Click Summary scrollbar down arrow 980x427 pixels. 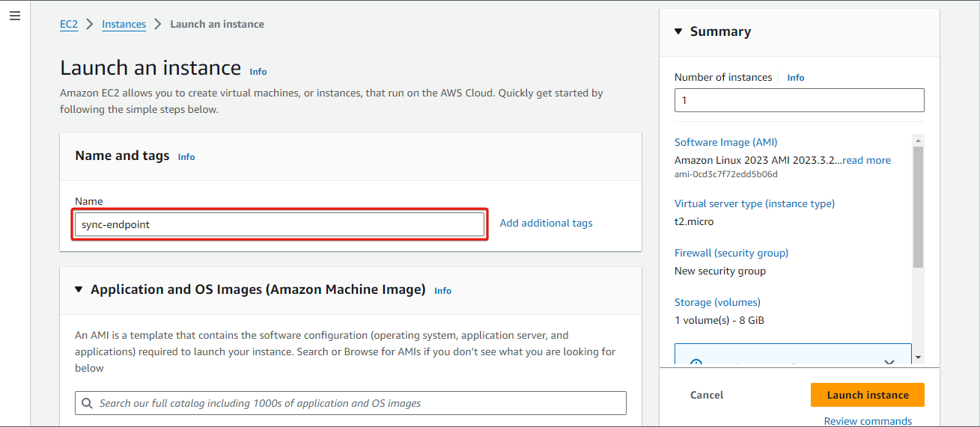pyautogui.click(x=919, y=357)
